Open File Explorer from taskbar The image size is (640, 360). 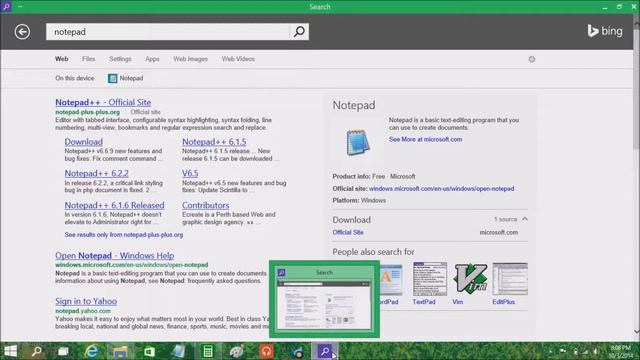(120, 351)
